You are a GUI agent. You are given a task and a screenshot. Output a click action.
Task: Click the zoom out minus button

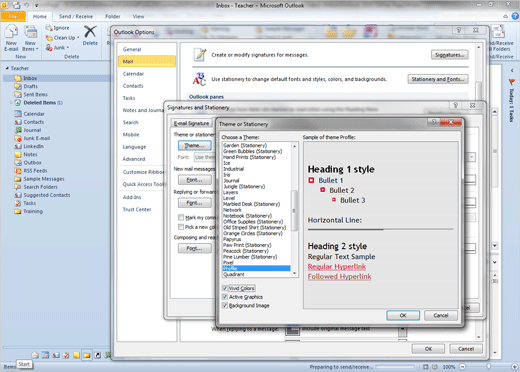click(462, 367)
